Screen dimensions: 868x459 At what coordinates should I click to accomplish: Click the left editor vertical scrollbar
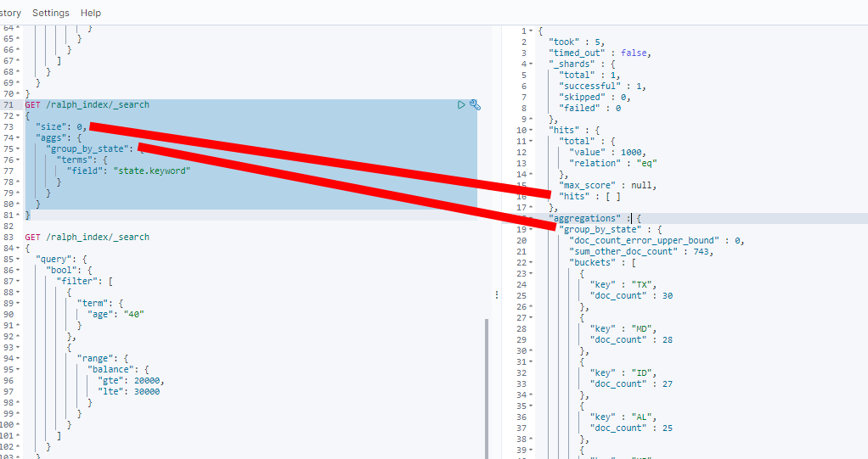[x=488, y=389]
